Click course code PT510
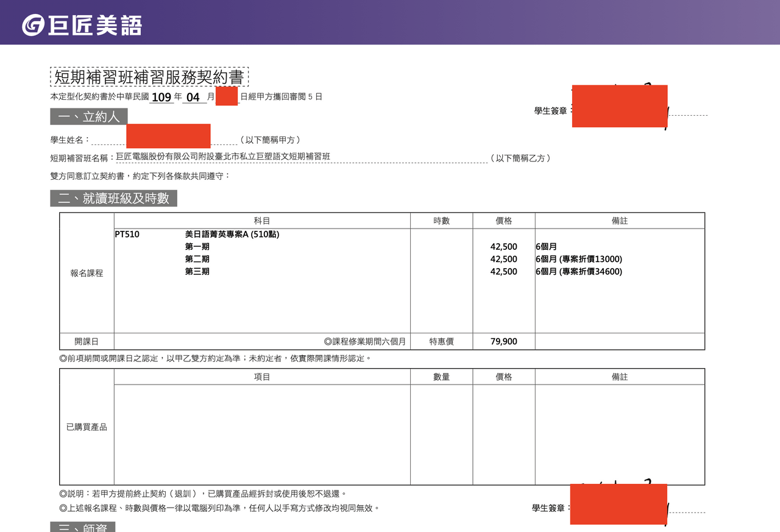Screen dimensions: 780x532 tap(127, 234)
